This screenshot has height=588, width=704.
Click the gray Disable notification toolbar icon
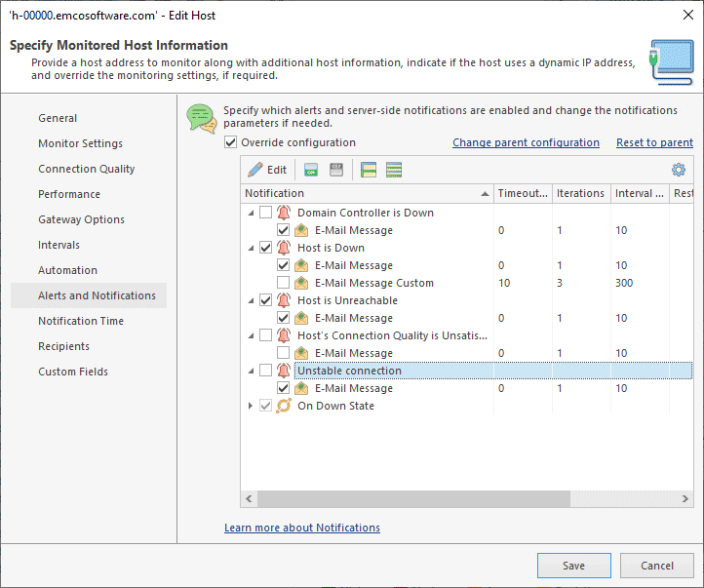336,170
